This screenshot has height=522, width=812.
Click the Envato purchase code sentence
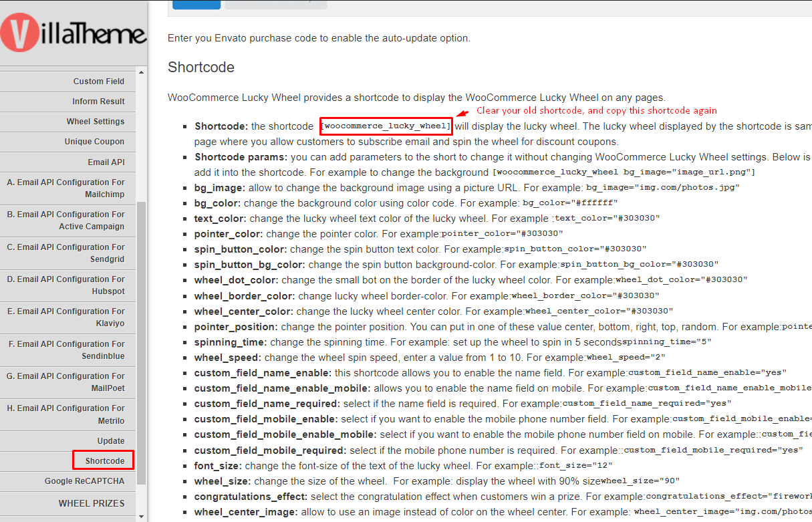(x=319, y=38)
